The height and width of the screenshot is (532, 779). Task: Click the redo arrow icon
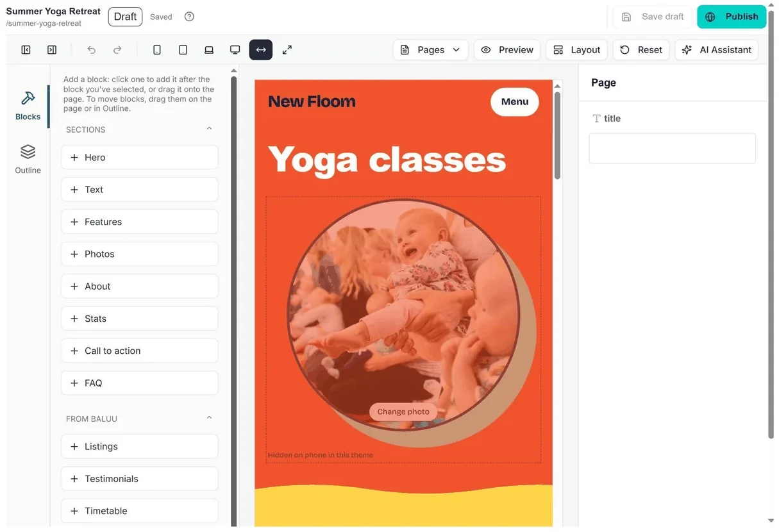point(117,50)
